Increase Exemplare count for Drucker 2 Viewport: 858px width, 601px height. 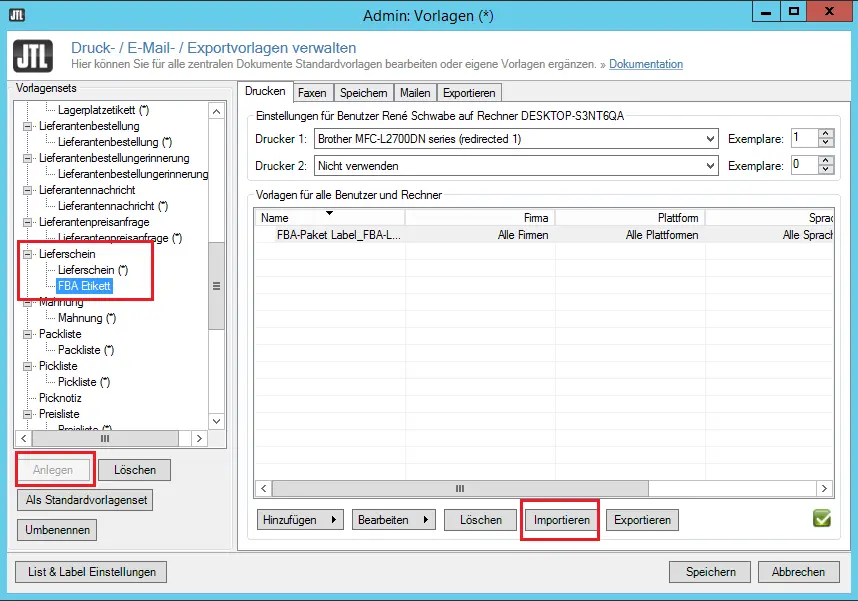(x=826, y=160)
